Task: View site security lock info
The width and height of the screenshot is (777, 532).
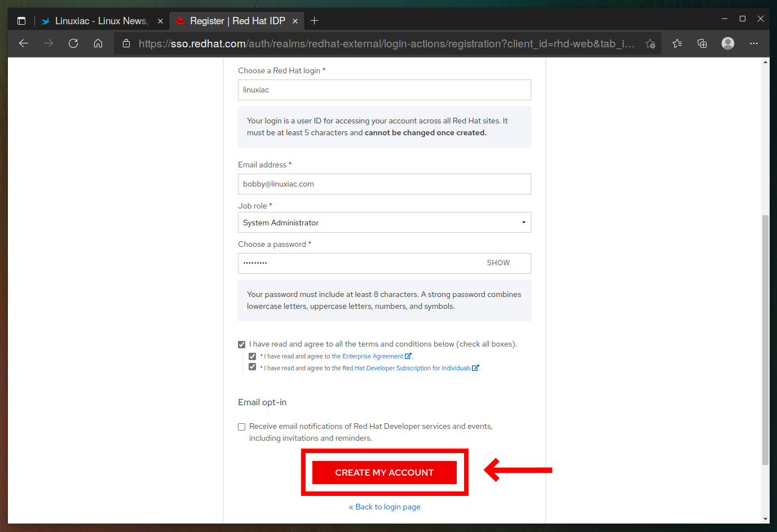Action: [x=126, y=43]
